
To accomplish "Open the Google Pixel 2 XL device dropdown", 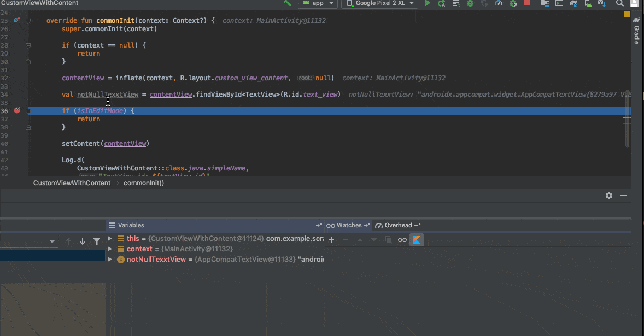I will coord(379,3).
